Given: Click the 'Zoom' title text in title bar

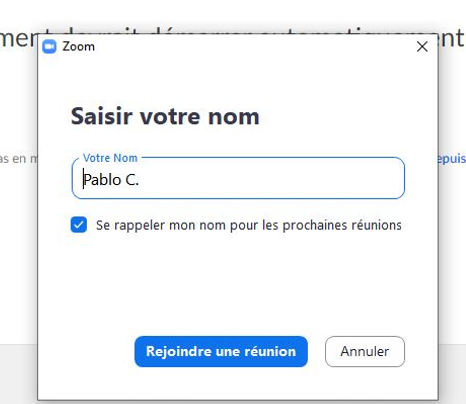Looking at the screenshot, I should 79,47.
